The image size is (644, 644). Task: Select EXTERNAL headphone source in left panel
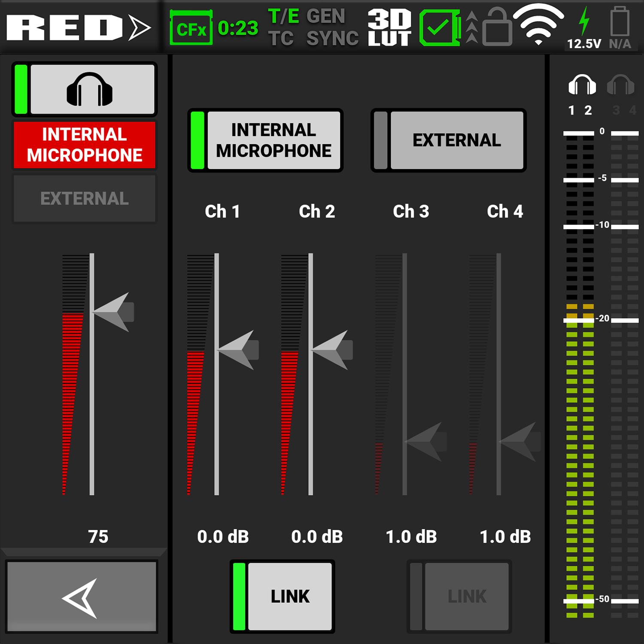pos(85,198)
